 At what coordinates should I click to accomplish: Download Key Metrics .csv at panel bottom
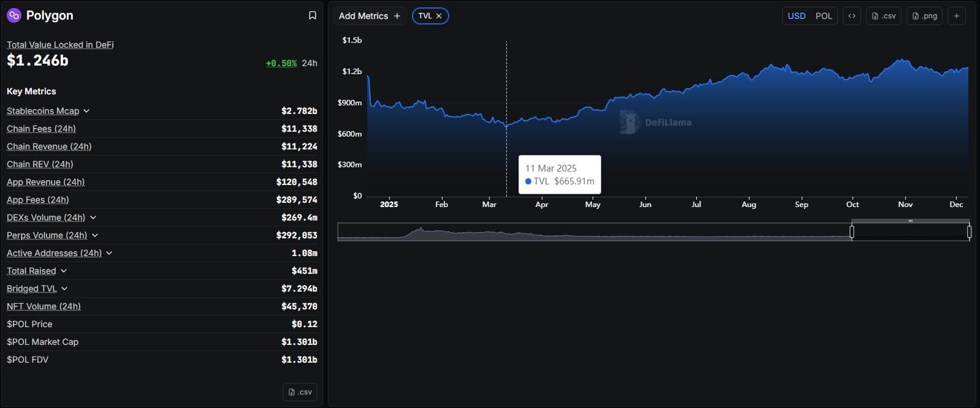[x=300, y=392]
